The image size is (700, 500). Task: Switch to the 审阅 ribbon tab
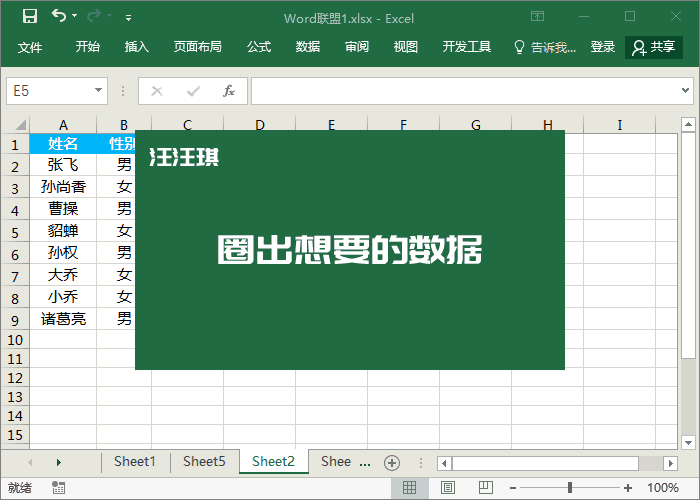[x=357, y=47]
